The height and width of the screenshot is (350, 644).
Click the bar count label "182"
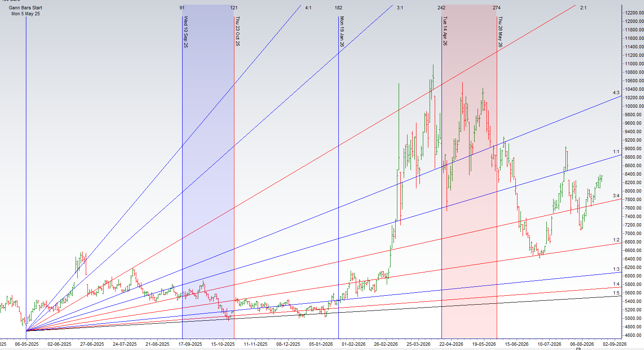click(x=338, y=8)
